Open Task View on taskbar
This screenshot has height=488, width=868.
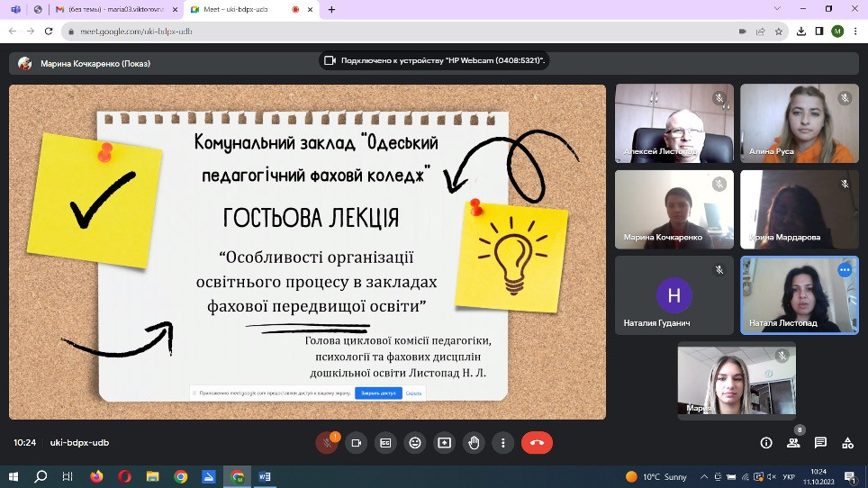pyautogui.click(x=68, y=476)
